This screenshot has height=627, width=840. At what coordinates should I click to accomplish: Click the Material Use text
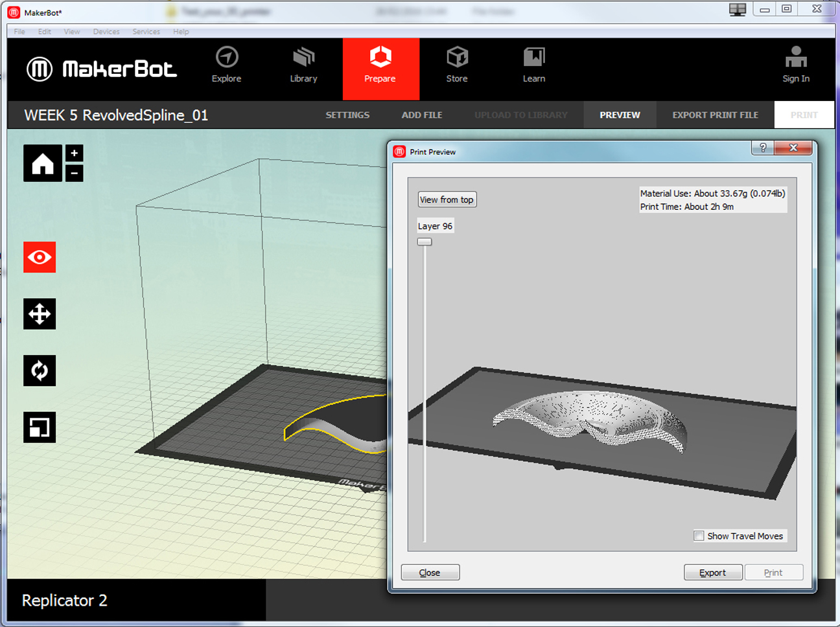713,193
